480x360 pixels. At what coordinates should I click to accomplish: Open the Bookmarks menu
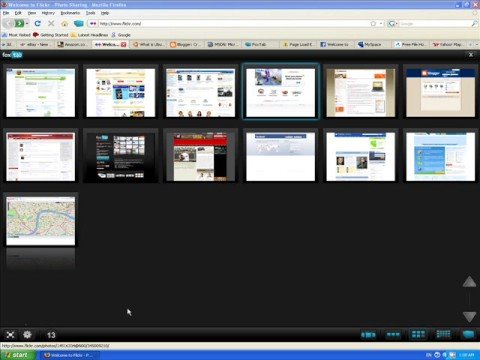70,13
